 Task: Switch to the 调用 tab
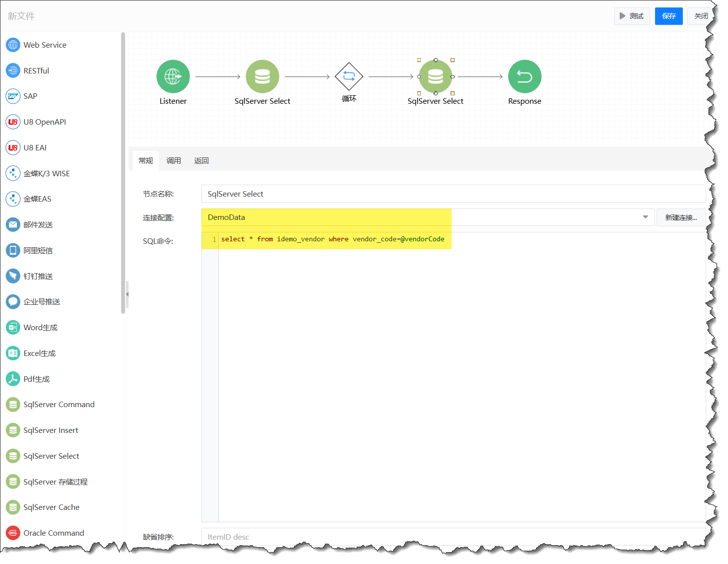174,161
